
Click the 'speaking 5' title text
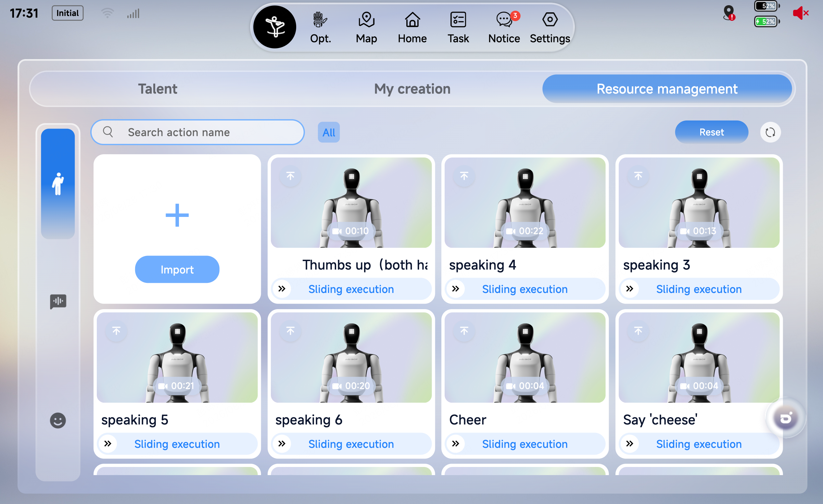point(134,420)
